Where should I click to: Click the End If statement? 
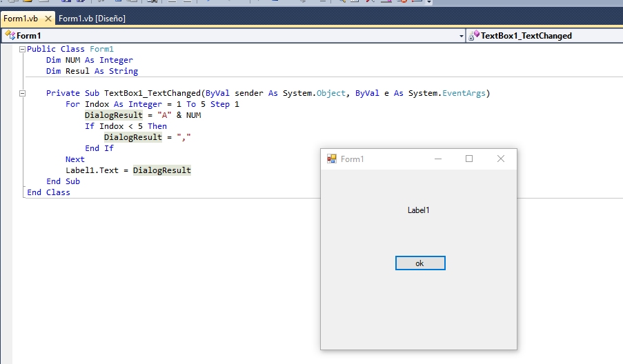(99, 148)
